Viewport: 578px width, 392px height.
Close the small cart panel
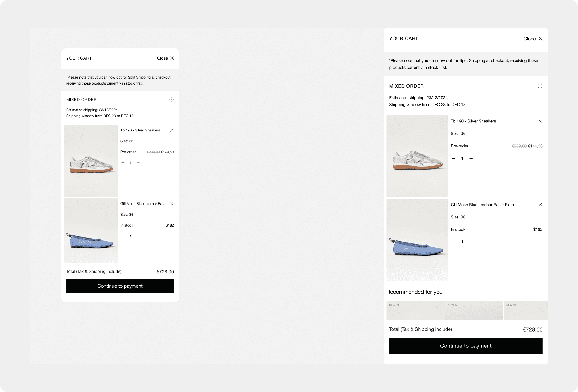coord(165,58)
